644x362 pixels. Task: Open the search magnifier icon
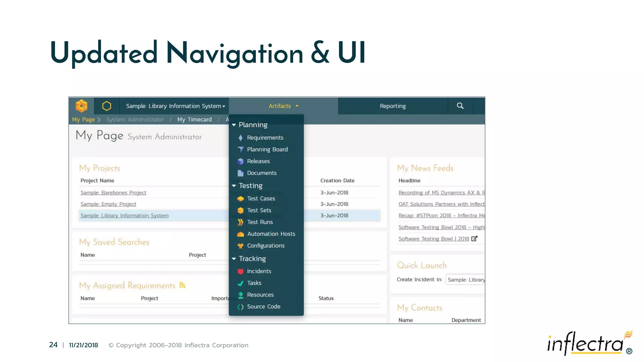(460, 106)
